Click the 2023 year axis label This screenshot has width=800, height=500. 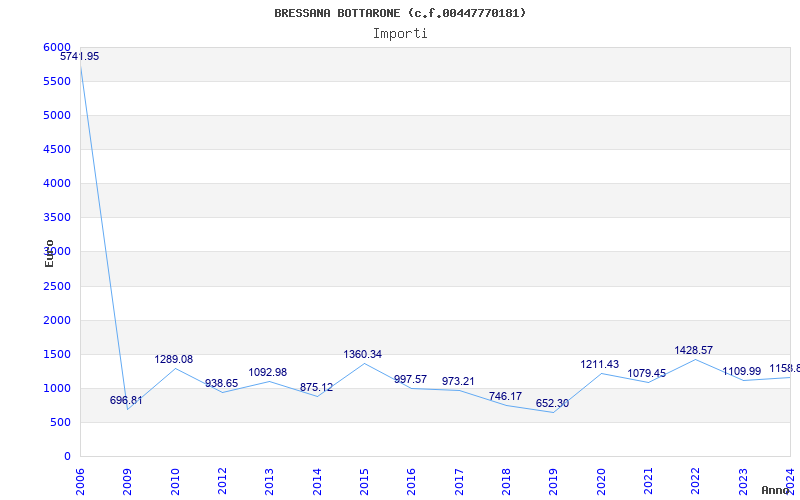[x=743, y=481]
